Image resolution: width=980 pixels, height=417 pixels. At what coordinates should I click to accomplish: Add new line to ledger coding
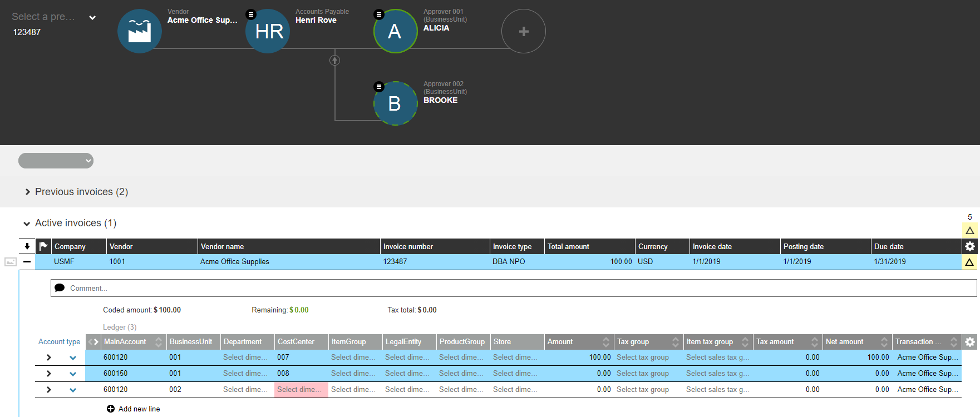(134, 409)
